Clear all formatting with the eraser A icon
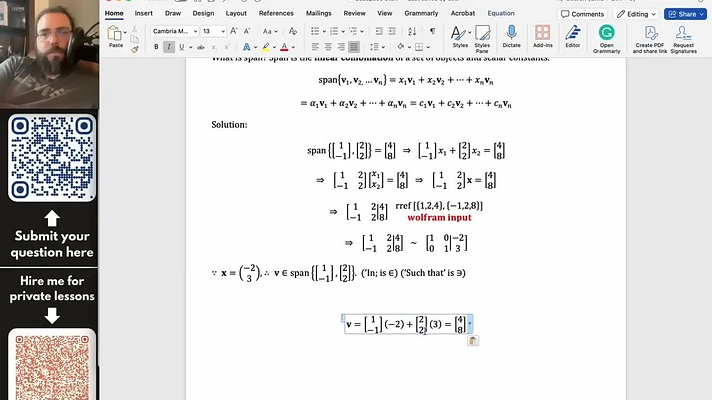The width and height of the screenshot is (712, 400). pyautogui.click(x=293, y=31)
